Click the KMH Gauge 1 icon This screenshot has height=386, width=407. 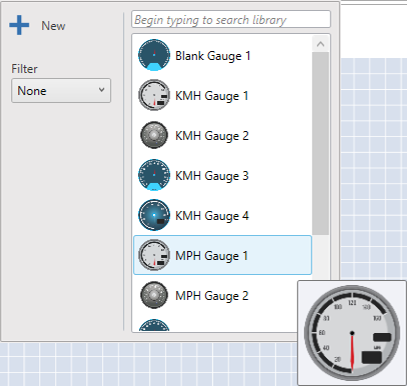154,95
